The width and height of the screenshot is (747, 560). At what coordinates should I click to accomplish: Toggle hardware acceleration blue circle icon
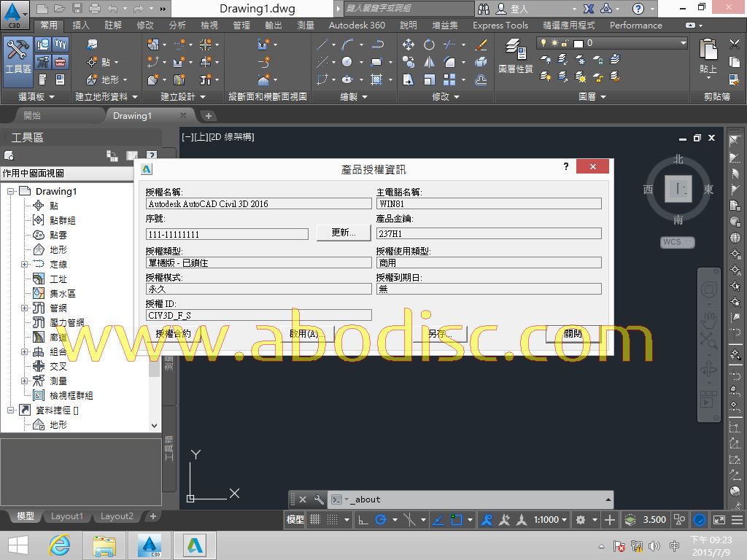[x=700, y=520]
